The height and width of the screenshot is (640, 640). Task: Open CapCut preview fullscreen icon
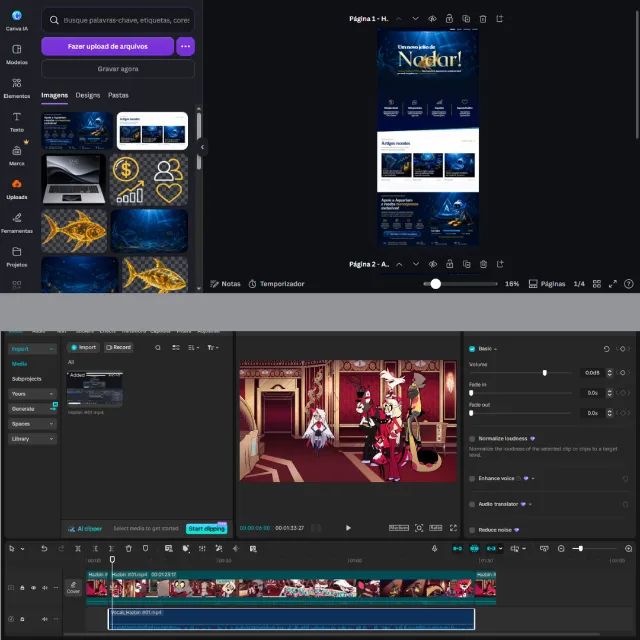coord(453,528)
